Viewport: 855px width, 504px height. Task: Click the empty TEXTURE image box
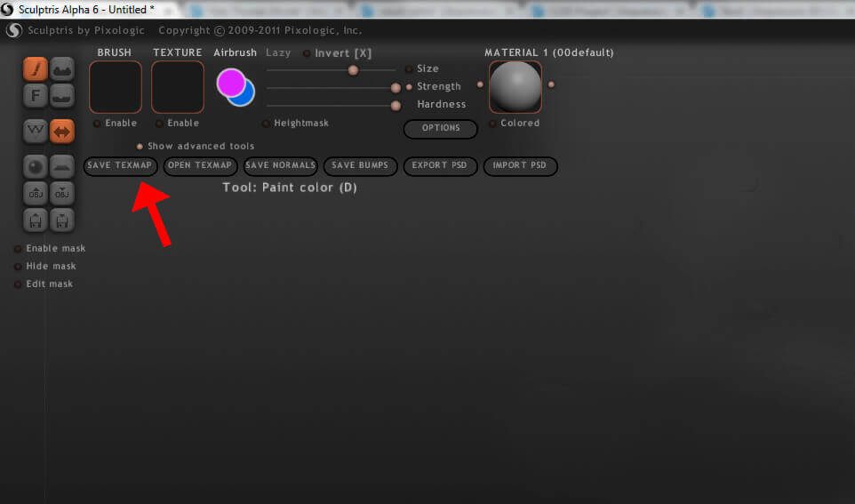pos(178,87)
